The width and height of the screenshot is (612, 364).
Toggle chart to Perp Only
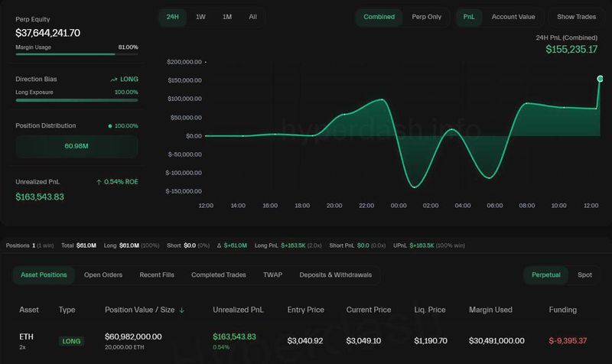tap(426, 17)
